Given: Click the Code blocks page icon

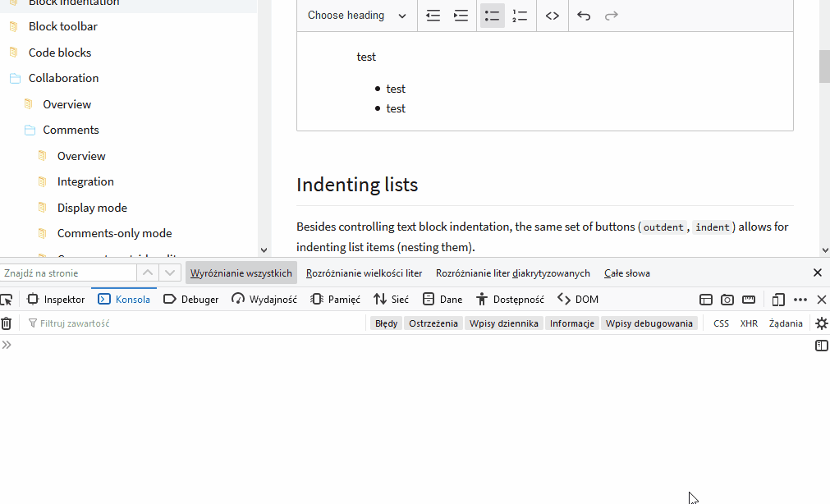Looking at the screenshot, I should coord(14,53).
